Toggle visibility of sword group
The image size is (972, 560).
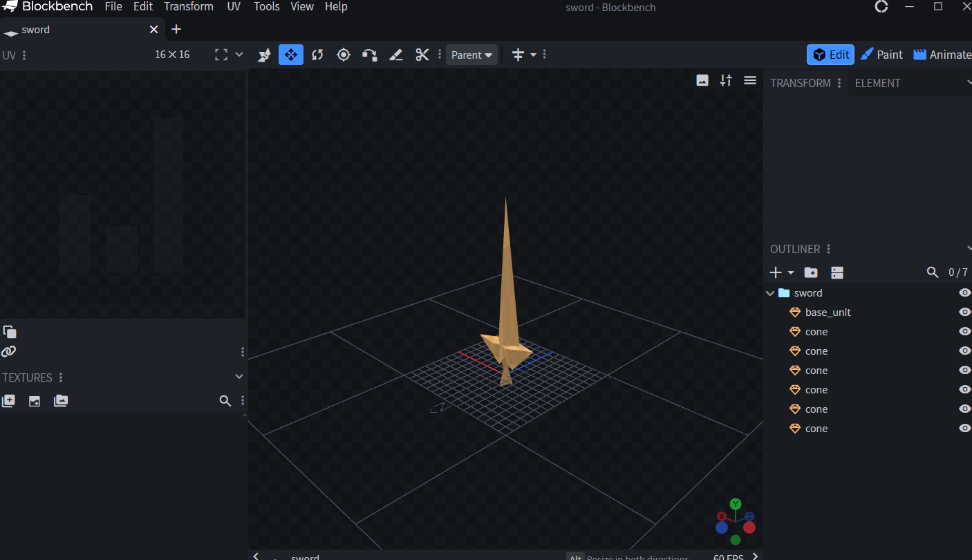point(965,293)
